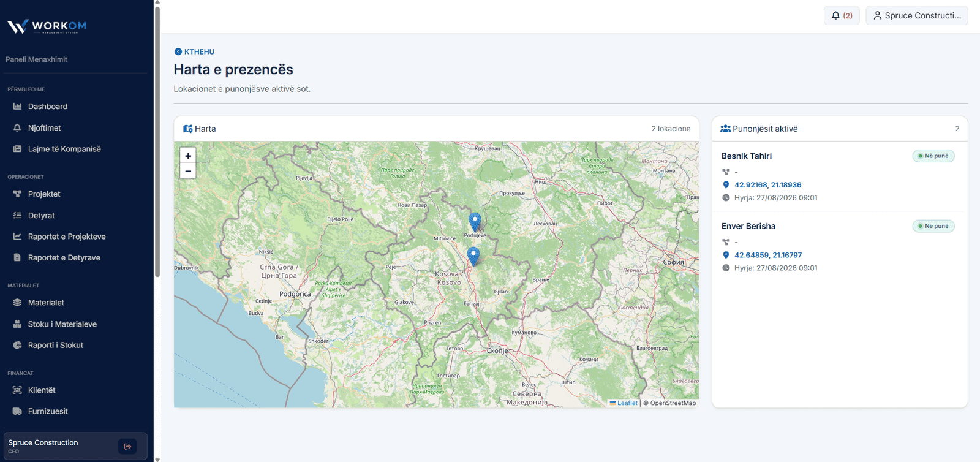Click the Raportet e Projekteve chart icon
980x462 pixels.
click(17, 237)
